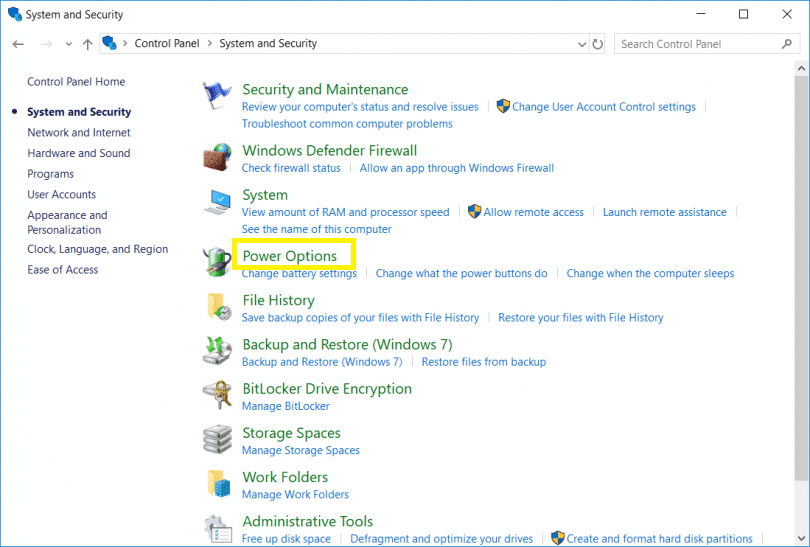This screenshot has height=547, width=810.
Task: Click the vertical scrollbar down arrow
Action: 801,538
